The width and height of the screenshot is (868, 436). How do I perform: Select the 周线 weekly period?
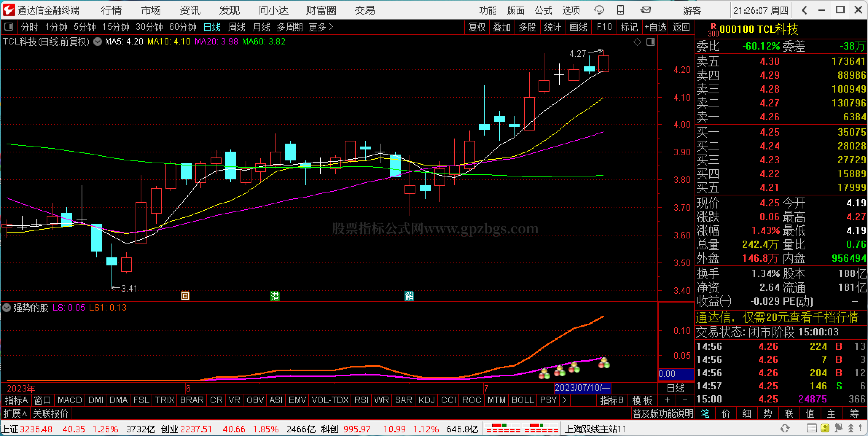(x=236, y=27)
